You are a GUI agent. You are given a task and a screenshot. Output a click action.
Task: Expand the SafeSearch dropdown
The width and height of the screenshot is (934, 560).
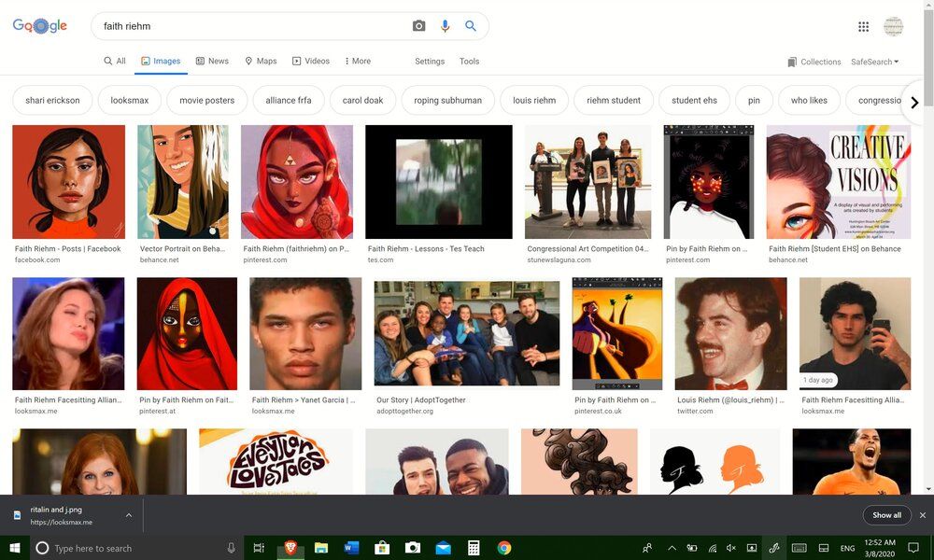[874, 62]
